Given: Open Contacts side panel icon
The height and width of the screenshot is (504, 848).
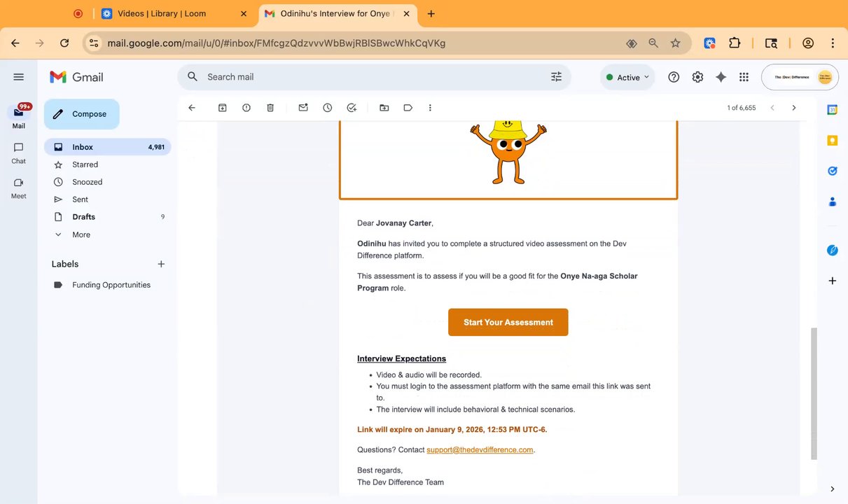Looking at the screenshot, I should coord(833,202).
